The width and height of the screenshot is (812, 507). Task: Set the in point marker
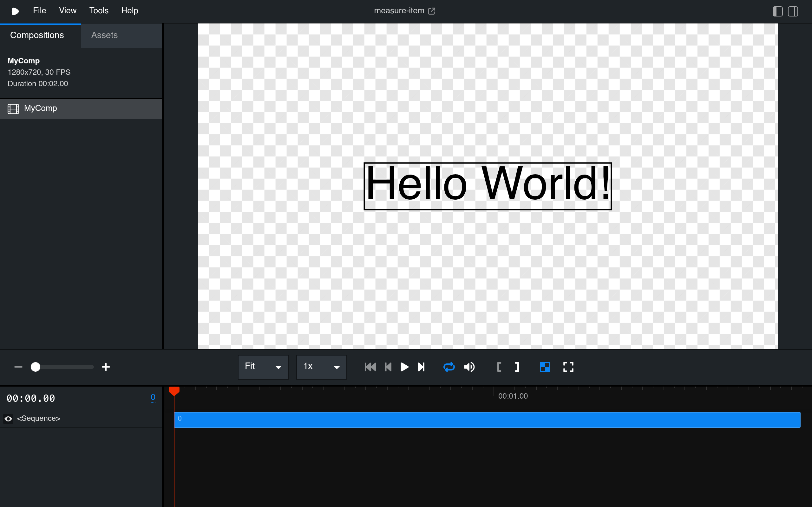pos(499,367)
